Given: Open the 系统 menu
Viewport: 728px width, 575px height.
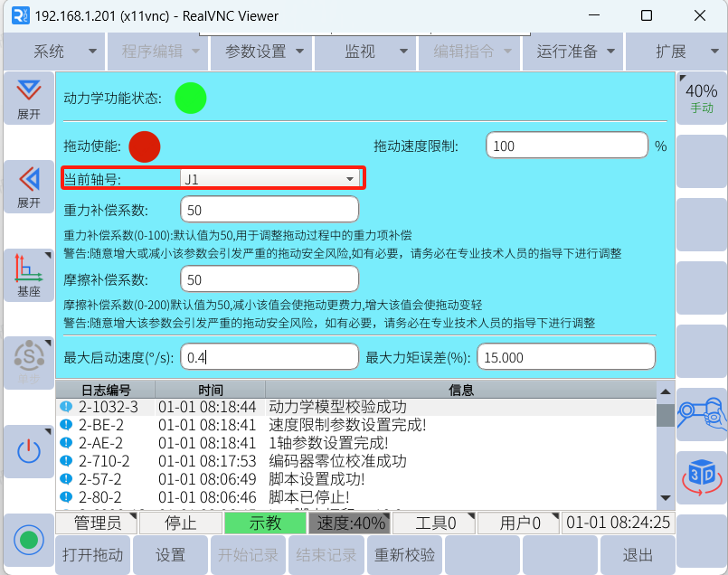Looking at the screenshot, I should (x=56, y=52).
